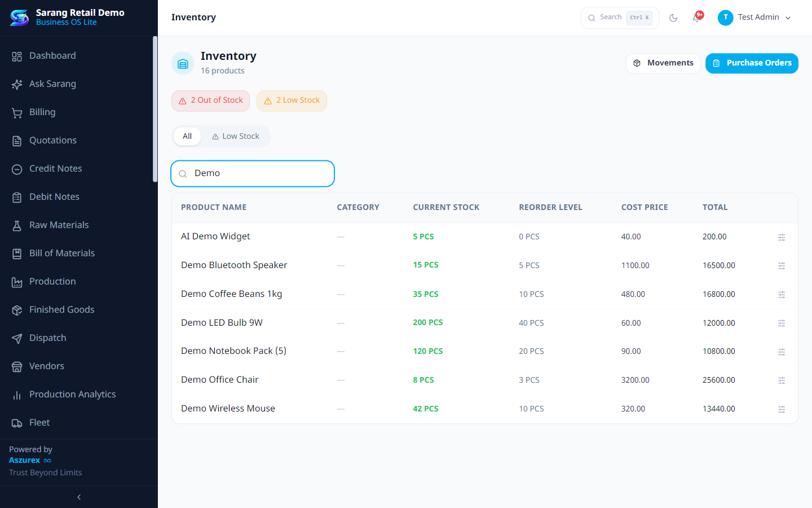This screenshot has height=508, width=812.
Task: Click TOTAL column header
Action: tap(715, 207)
